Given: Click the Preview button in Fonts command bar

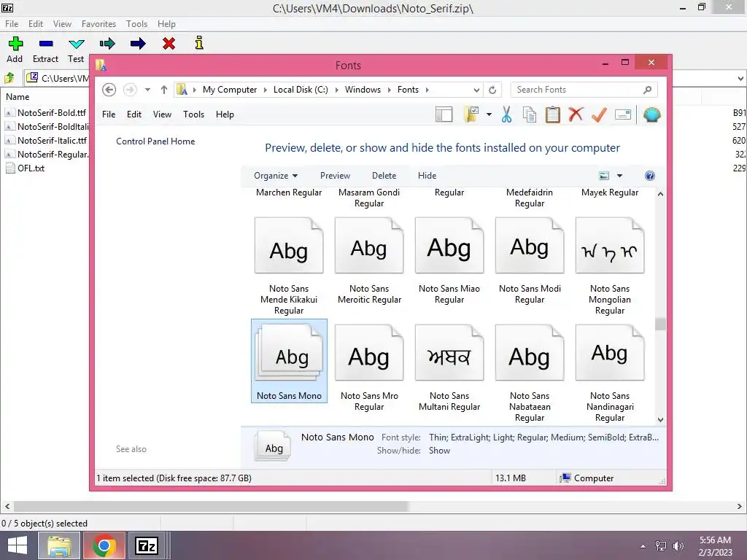Looking at the screenshot, I should coord(335,176).
